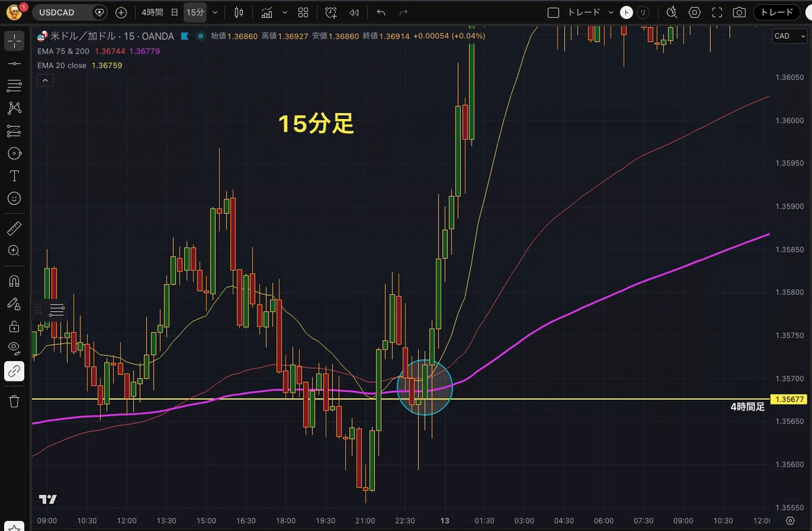Open the quick search magnifier icon
The image size is (812, 531).
click(672, 12)
